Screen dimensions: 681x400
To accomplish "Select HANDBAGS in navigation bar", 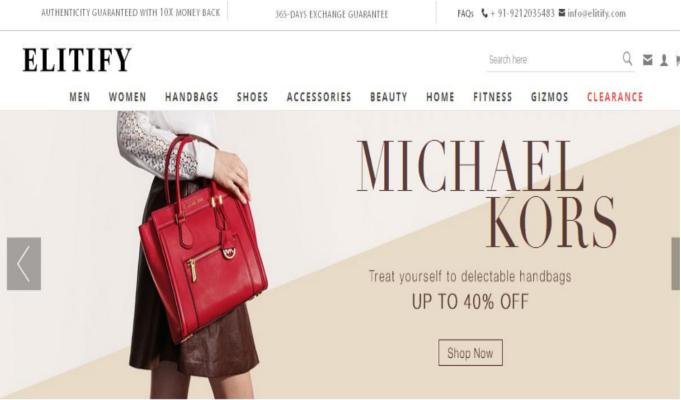I will point(192,97).
